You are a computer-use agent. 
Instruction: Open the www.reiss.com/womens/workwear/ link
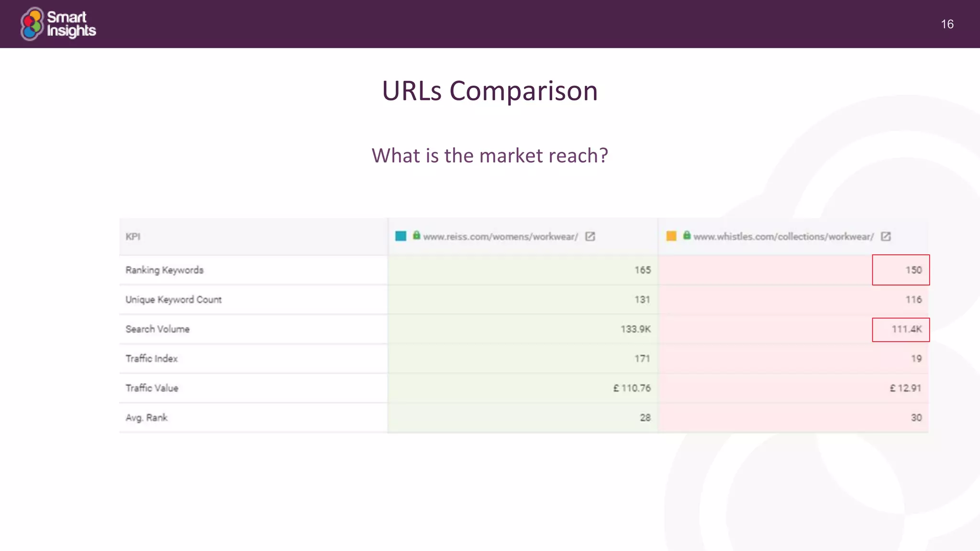pyautogui.click(x=501, y=237)
